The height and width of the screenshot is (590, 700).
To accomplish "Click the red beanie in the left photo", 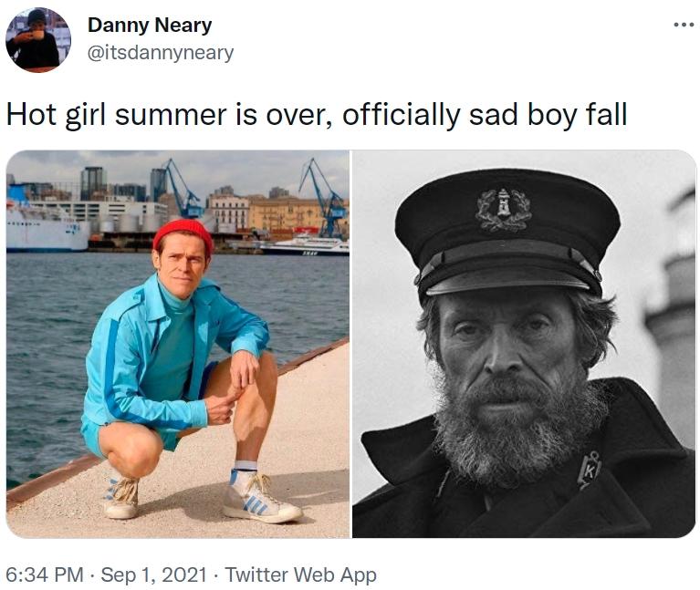I will coord(183,235).
